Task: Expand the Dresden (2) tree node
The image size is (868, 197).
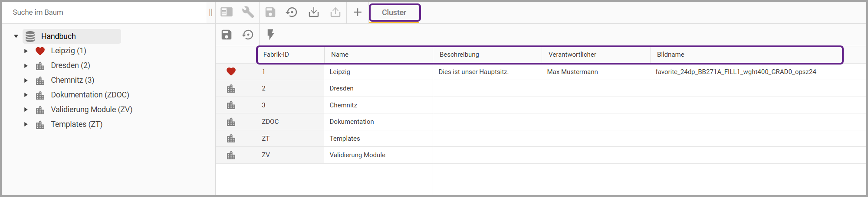Action: [26, 66]
